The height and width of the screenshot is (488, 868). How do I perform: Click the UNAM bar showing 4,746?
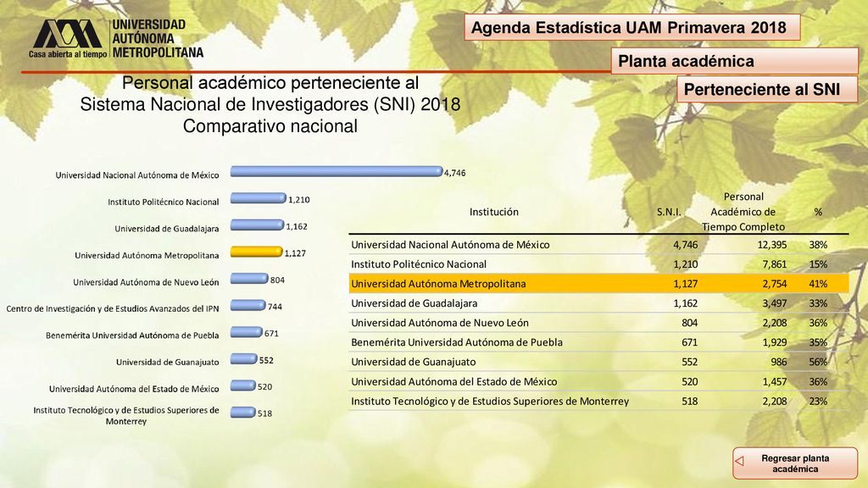tap(337, 171)
